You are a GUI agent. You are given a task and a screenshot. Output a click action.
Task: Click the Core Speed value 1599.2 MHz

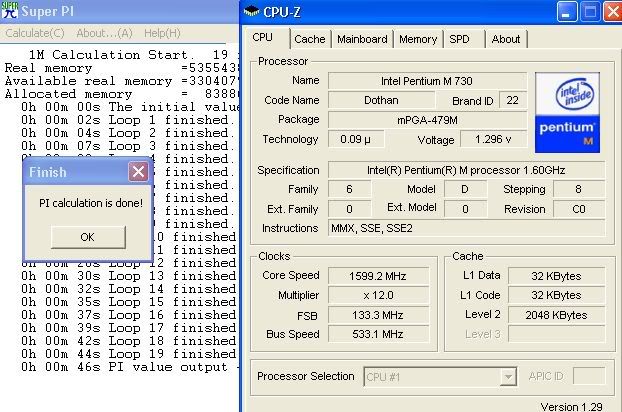tap(378, 276)
